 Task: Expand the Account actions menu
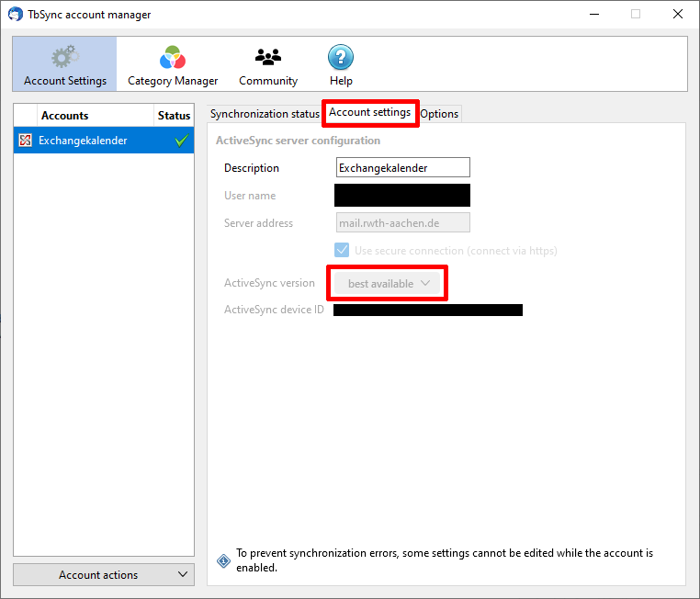(104, 574)
